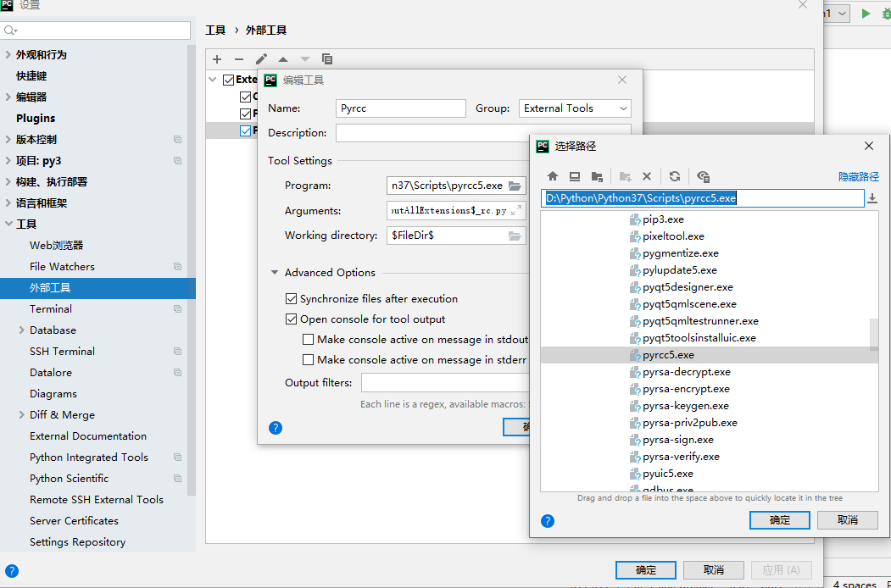Select 外部工具 in settings tree
The width and height of the screenshot is (891, 588).
(x=97, y=287)
